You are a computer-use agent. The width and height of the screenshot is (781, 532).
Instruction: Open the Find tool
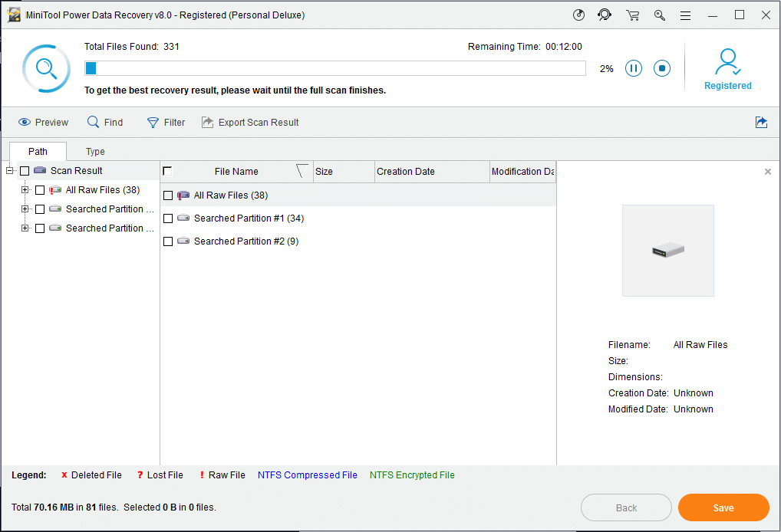[x=105, y=123]
